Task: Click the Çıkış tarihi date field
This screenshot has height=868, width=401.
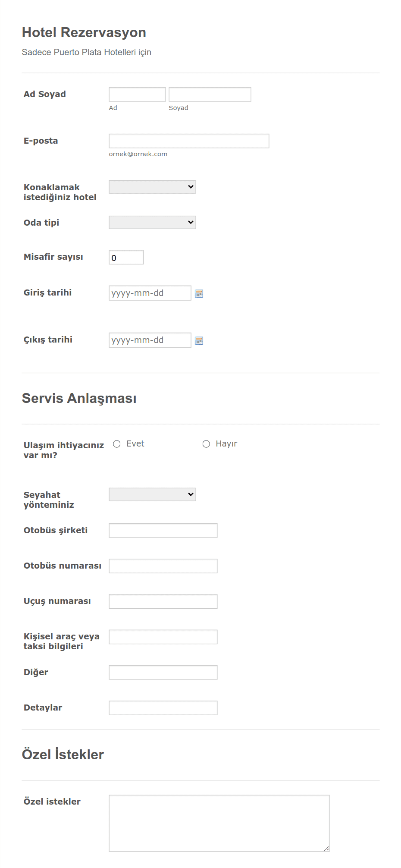Action: (150, 340)
